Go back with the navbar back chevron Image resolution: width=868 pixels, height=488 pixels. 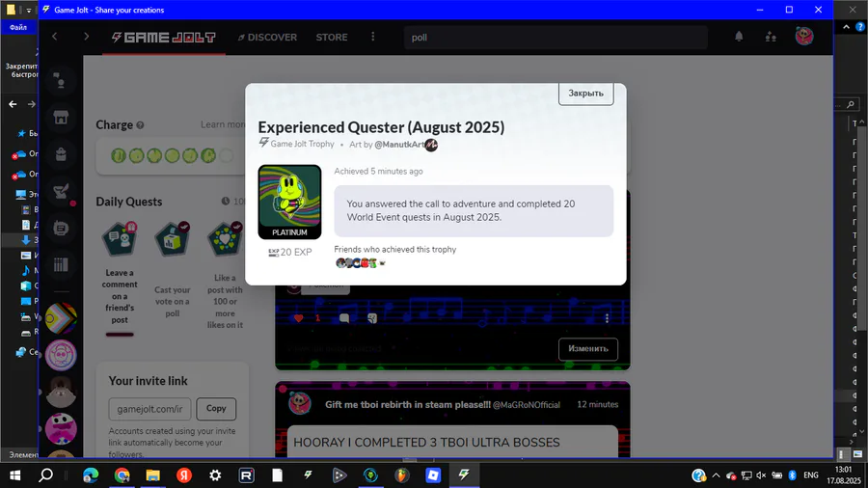coord(54,37)
